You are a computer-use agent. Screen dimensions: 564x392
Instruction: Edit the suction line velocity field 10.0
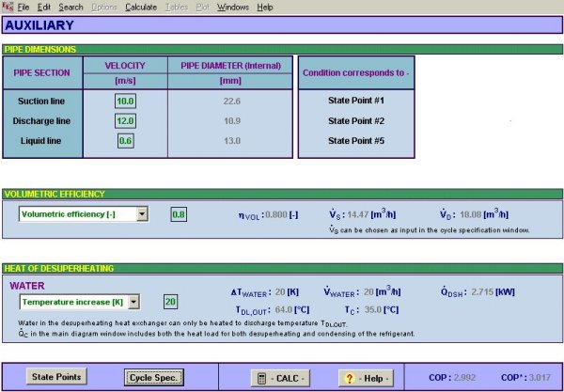click(x=125, y=102)
